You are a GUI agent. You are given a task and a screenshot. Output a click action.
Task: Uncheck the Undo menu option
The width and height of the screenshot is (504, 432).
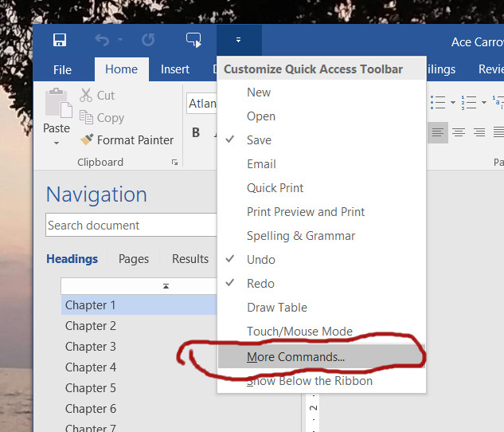(260, 260)
